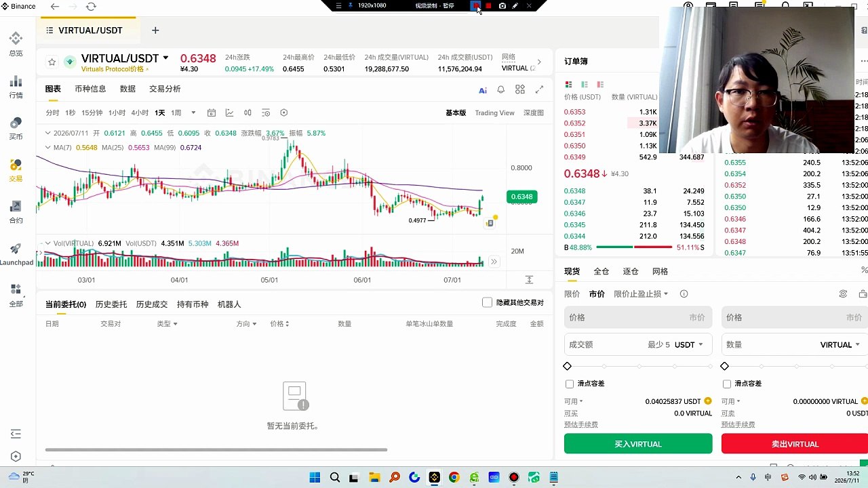The width and height of the screenshot is (868, 488).
Task: Open the calendar date-picker icon in the chart toolbar
Action: pos(212,113)
